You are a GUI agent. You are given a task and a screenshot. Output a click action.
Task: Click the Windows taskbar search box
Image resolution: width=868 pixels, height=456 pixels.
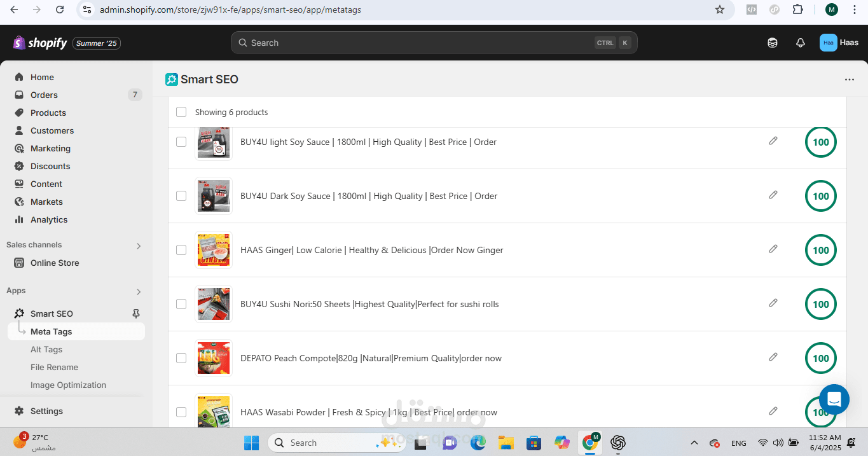[x=336, y=443]
